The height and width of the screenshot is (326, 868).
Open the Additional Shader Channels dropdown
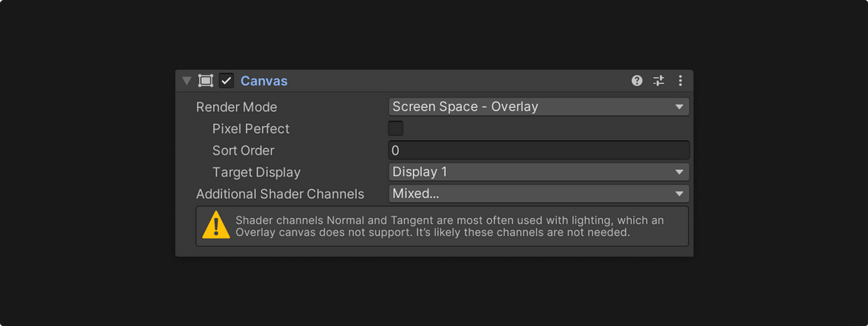click(x=538, y=194)
